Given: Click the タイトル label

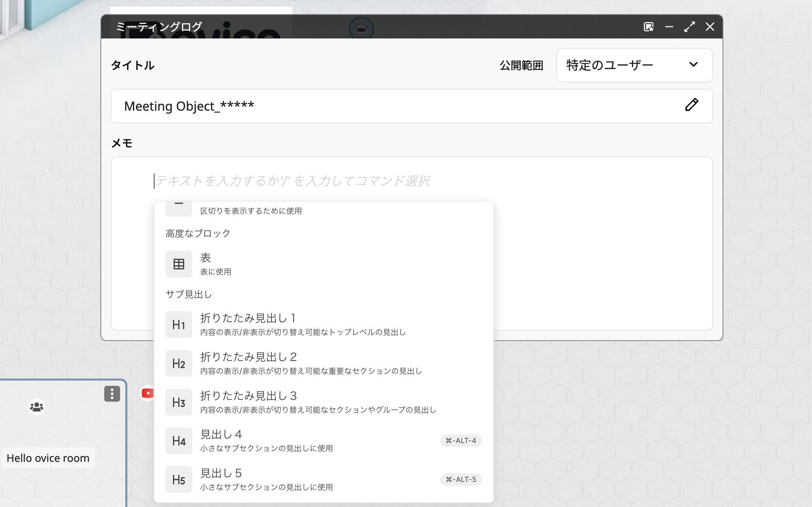Looking at the screenshot, I should (133, 65).
